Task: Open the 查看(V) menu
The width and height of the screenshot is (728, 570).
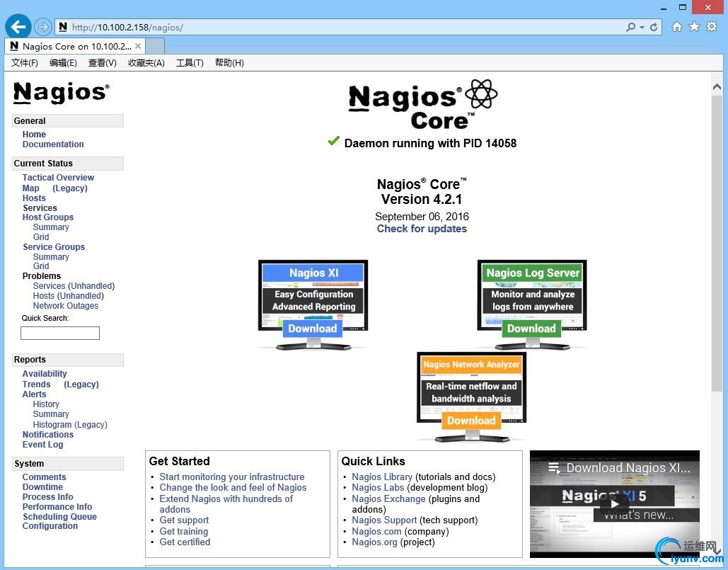Action: point(102,63)
